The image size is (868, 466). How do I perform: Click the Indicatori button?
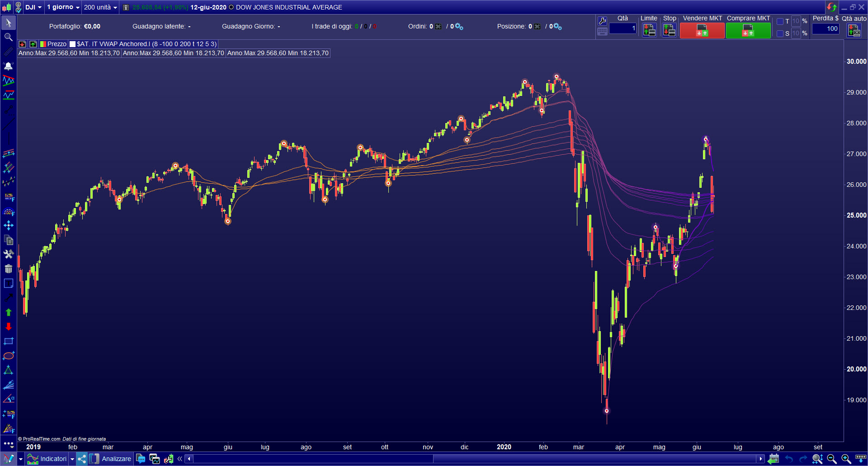(47, 459)
